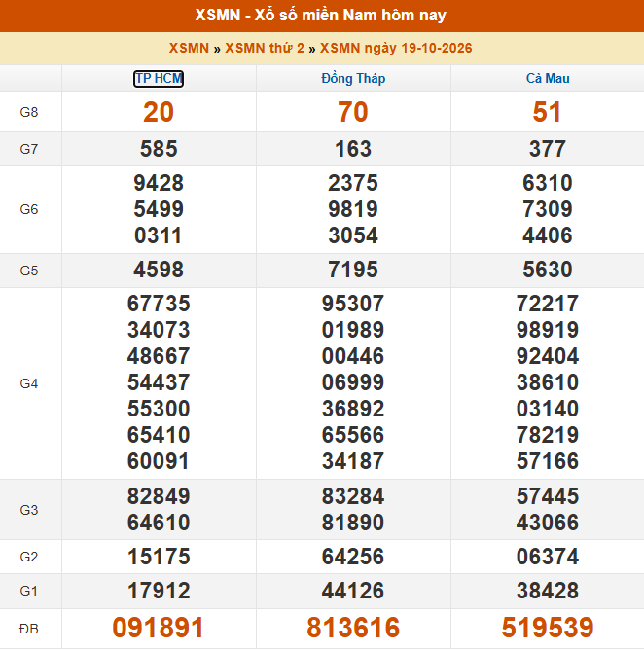Click the G8 result 51 for Cà Mau

pos(548,112)
